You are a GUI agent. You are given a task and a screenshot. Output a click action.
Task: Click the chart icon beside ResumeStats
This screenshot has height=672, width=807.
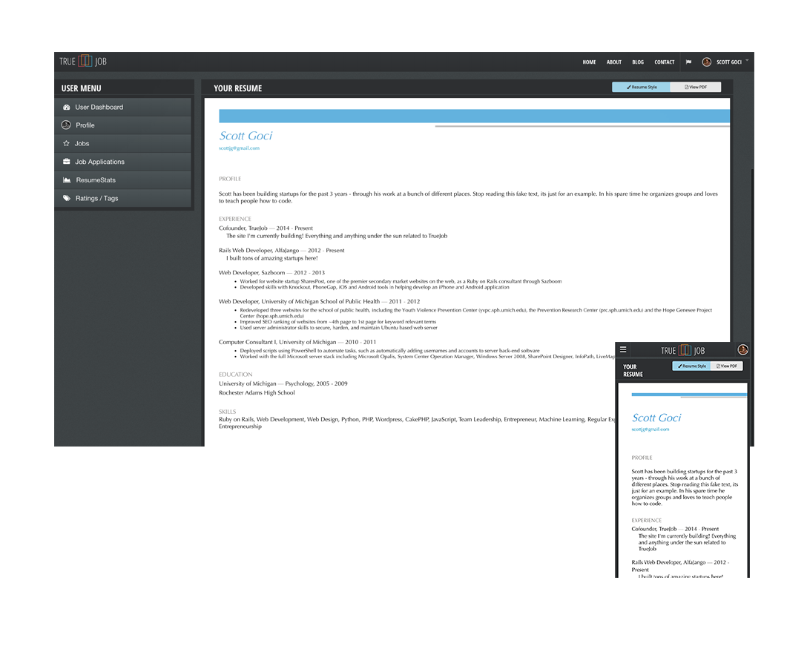(x=67, y=180)
